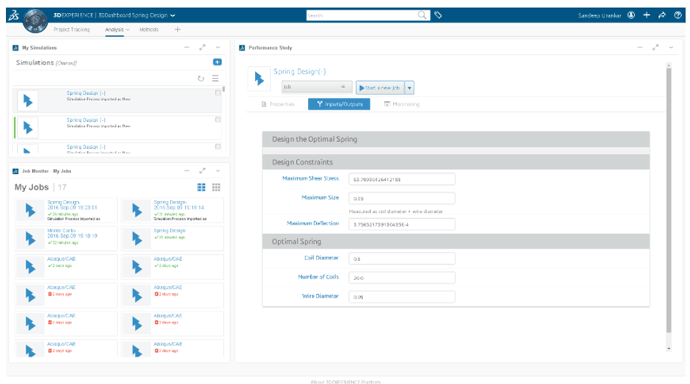
Task: Click the plus icon in the top bar
Action: click(x=646, y=15)
